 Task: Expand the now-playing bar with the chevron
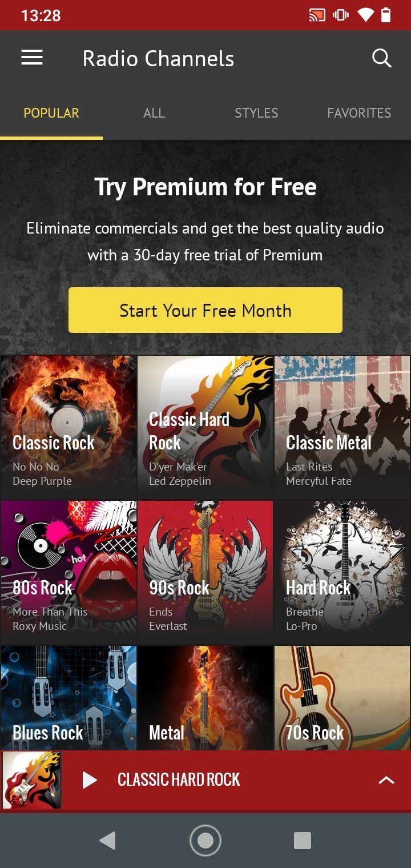[386, 780]
